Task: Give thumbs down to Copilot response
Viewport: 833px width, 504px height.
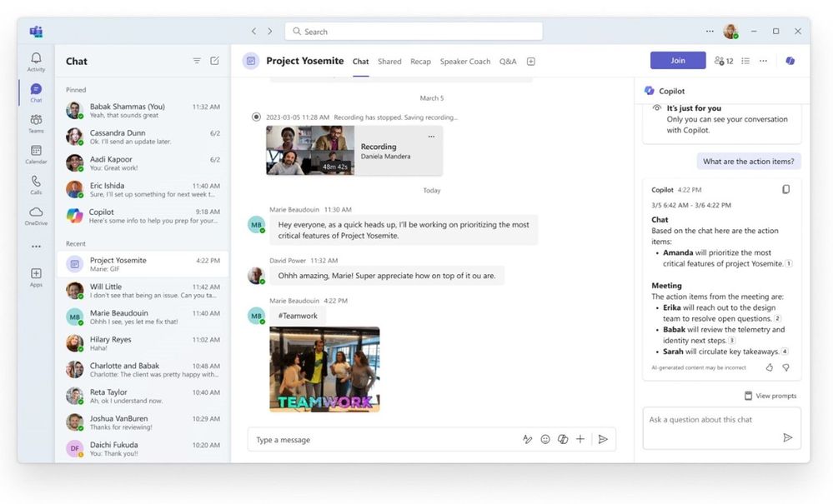Action: coord(785,367)
